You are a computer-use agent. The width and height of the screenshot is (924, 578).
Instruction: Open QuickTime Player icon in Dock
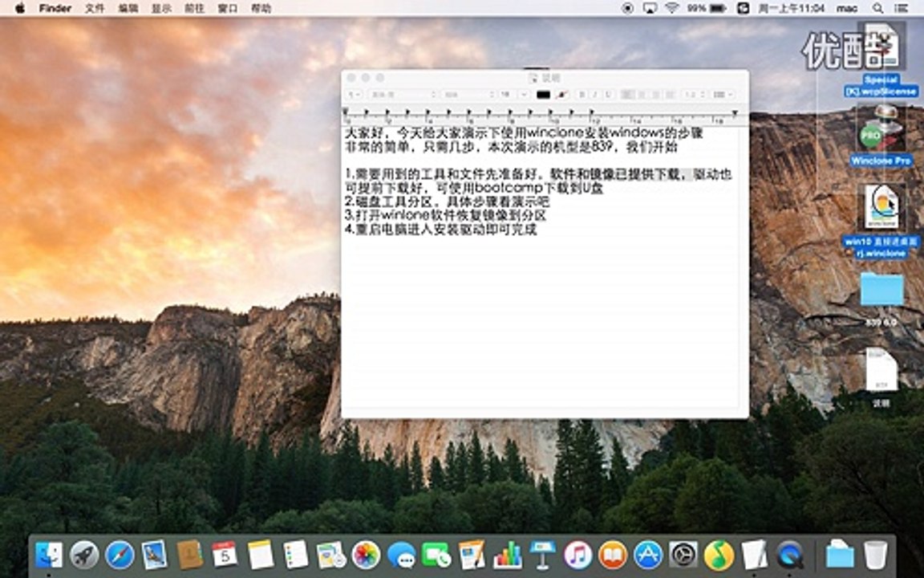789,555
